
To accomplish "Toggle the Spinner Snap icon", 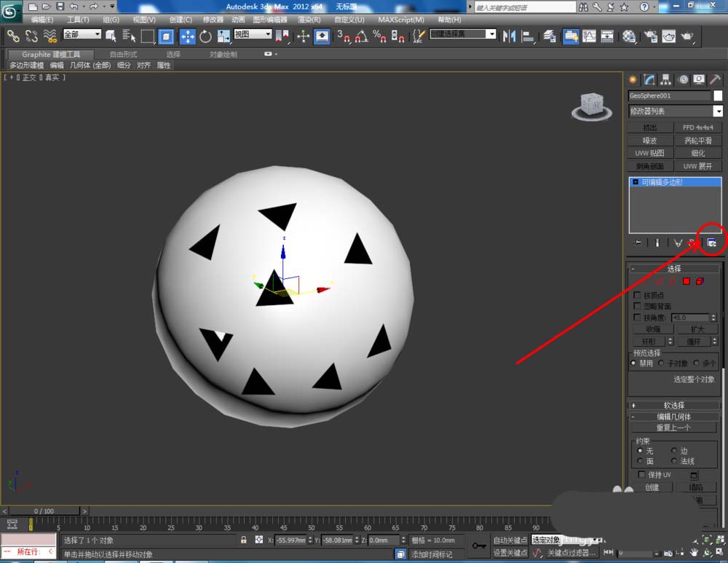I will (x=397, y=36).
